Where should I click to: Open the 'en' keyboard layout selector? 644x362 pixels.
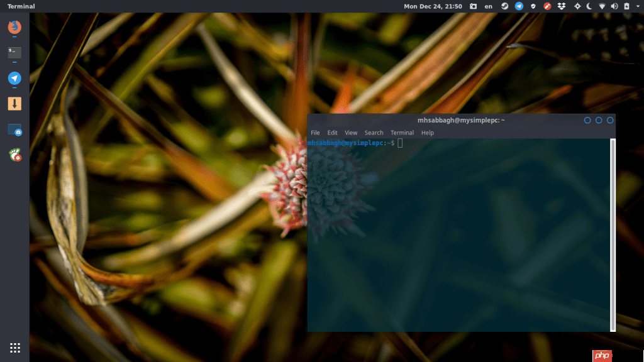(x=488, y=6)
